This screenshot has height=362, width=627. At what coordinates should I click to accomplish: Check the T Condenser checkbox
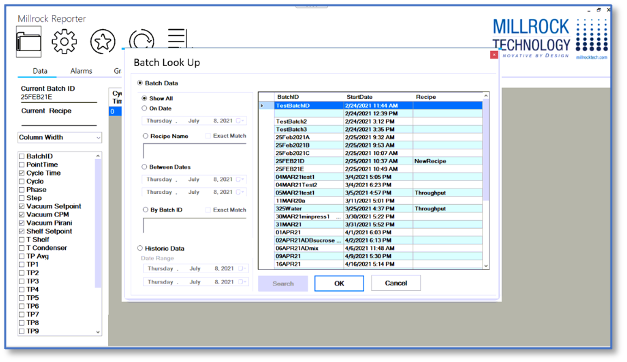pos(22,248)
